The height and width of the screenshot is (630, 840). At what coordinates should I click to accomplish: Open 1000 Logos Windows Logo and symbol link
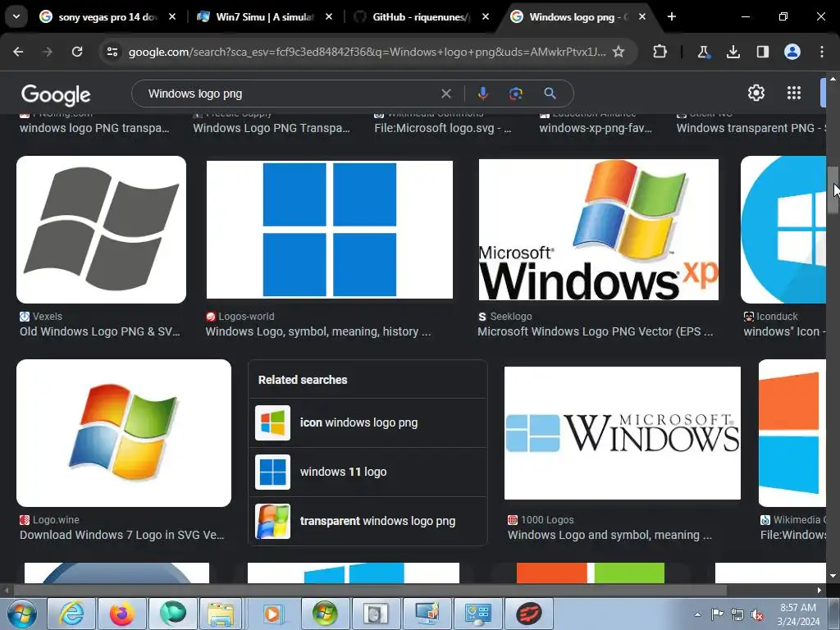609,535
